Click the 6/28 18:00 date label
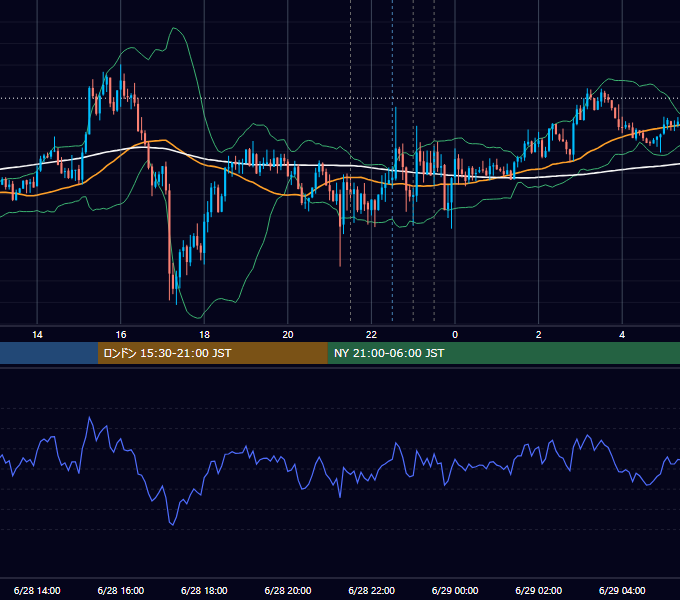The width and height of the screenshot is (680, 600). pyautogui.click(x=204, y=590)
